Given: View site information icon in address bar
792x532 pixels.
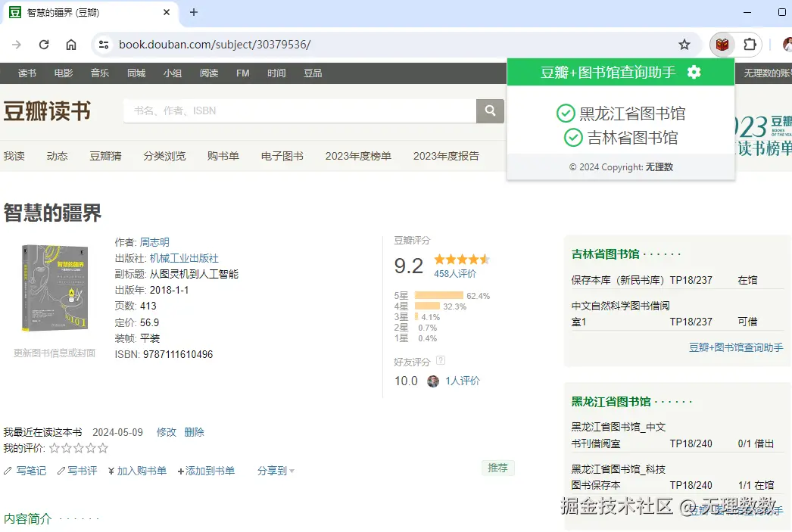Looking at the screenshot, I should coord(104,45).
